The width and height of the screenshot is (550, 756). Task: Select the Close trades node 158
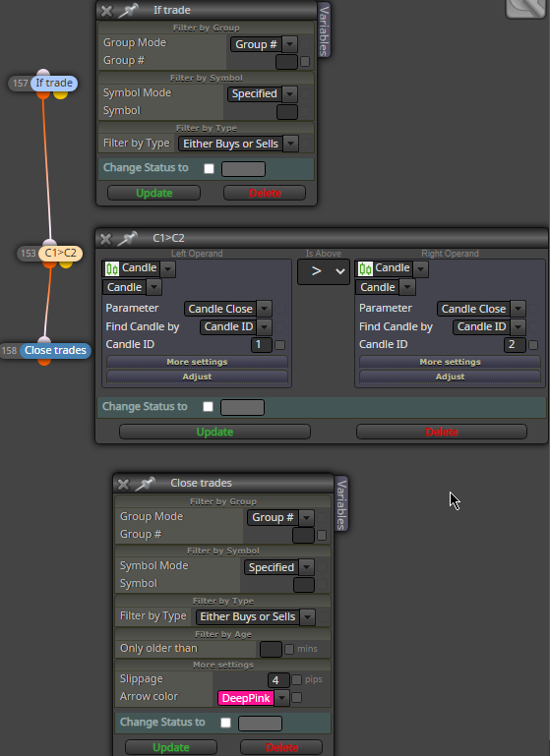(x=55, y=351)
